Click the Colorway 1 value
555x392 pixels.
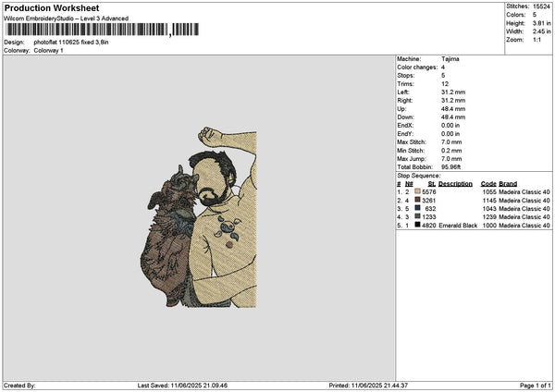coord(48,51)
